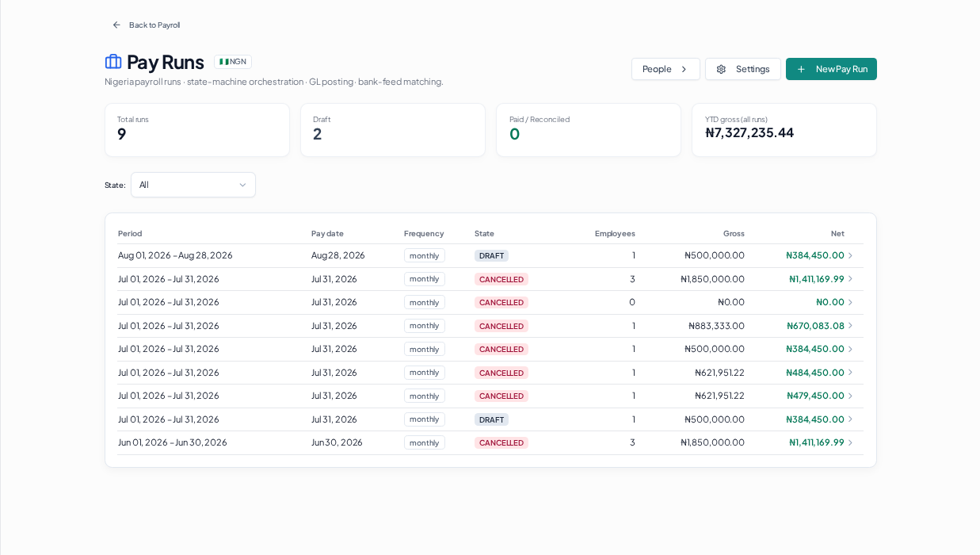Open the chevron on the Aug 28, 2026 row

[x=850, y=255]
